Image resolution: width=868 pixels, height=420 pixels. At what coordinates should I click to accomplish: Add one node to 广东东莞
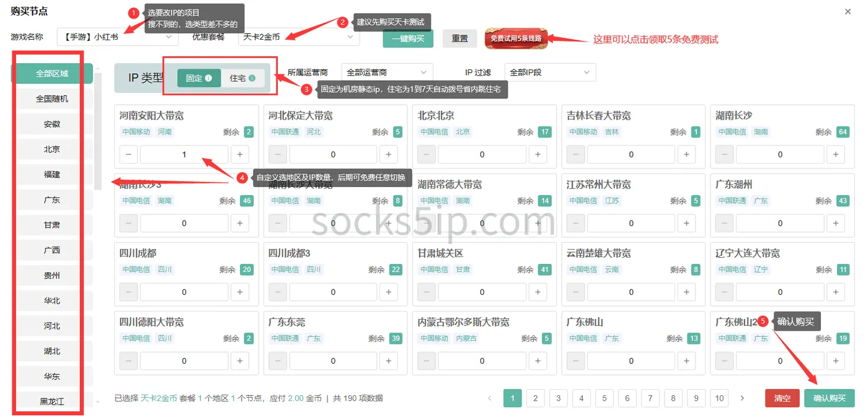389,361
